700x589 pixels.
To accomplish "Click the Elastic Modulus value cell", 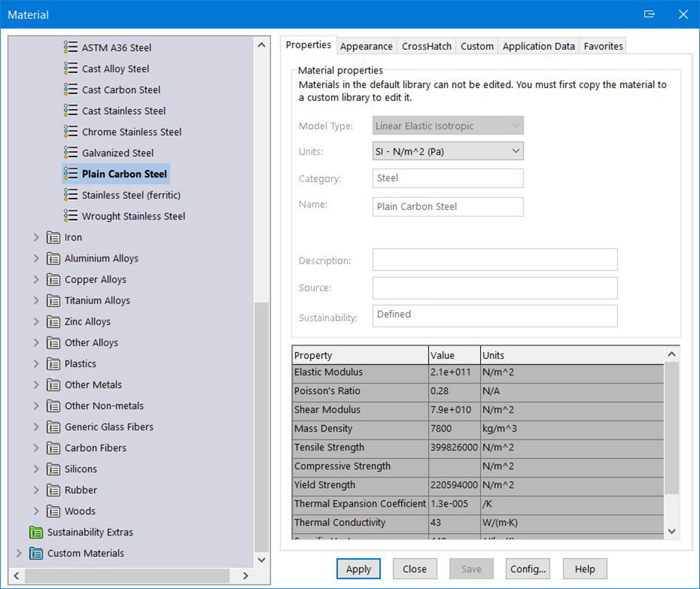I will 454,373.
